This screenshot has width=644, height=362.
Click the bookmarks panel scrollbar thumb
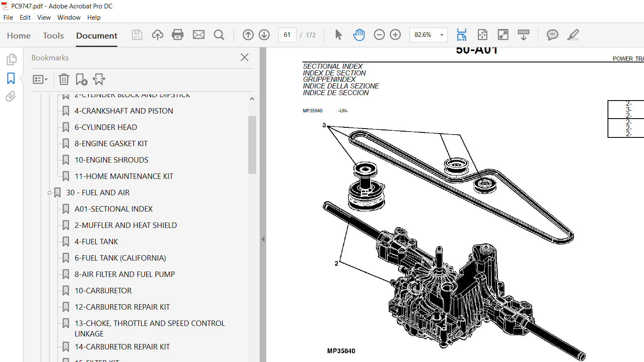pos(252,145)
